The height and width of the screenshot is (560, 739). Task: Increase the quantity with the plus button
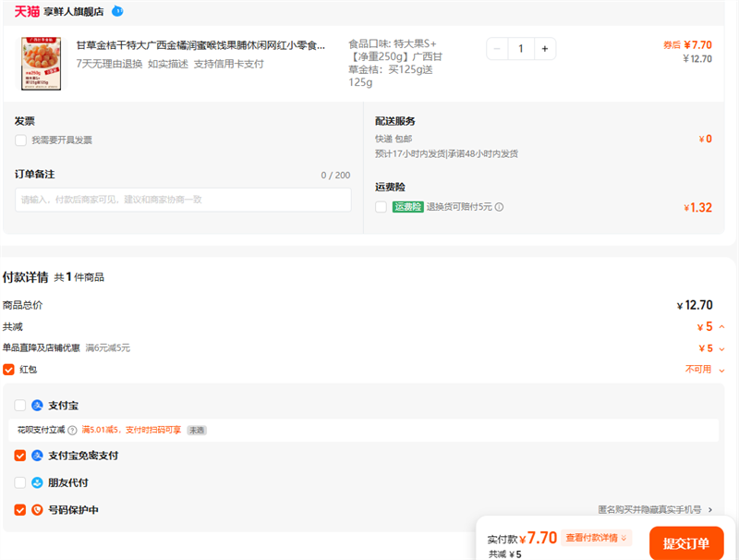click(x=545, y=48)
